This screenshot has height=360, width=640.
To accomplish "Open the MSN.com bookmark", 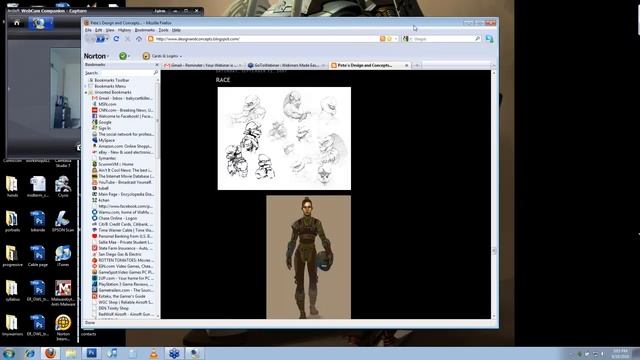I will [x=107, y=104].
